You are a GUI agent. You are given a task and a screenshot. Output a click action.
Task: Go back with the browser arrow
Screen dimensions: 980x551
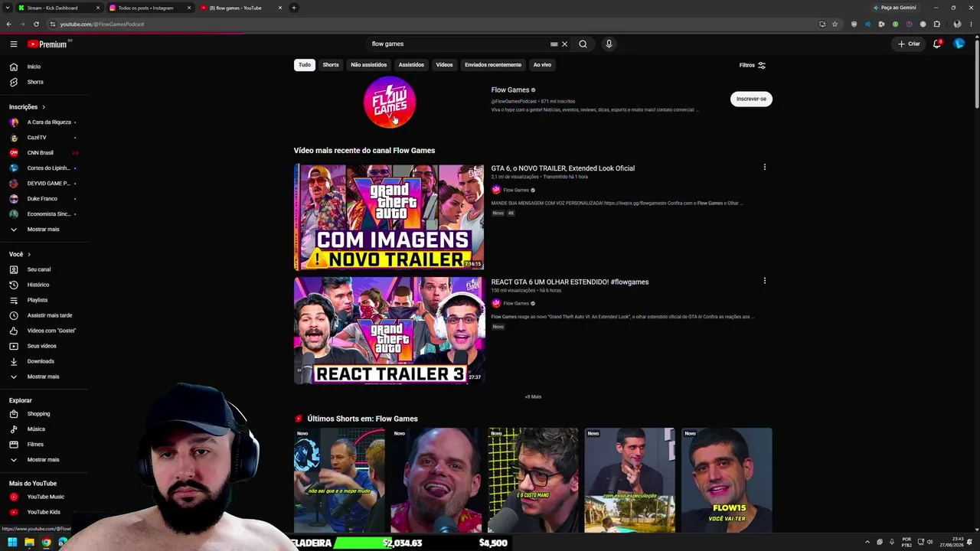[x=9, y=24]
